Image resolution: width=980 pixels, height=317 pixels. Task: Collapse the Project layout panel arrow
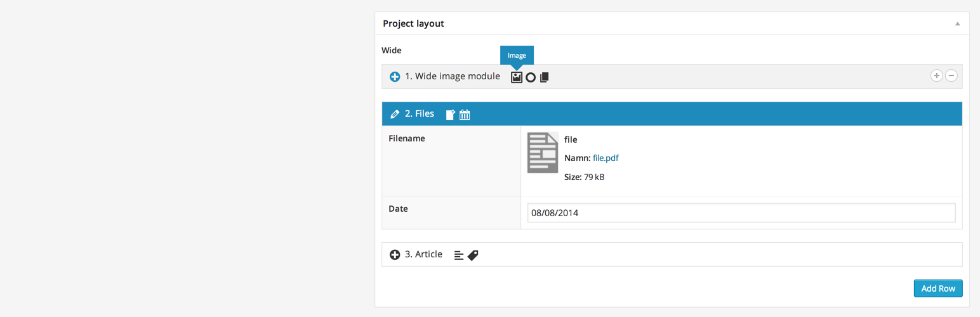957,23
